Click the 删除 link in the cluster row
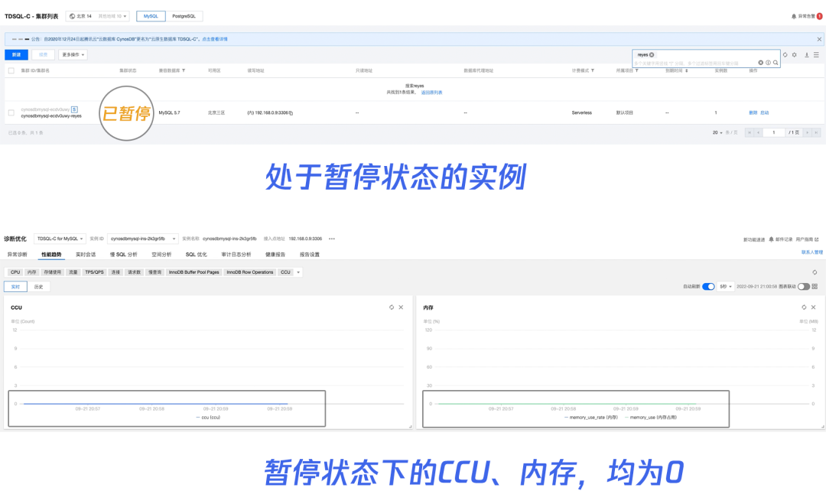Screen dimensions: 826x504 753,112
